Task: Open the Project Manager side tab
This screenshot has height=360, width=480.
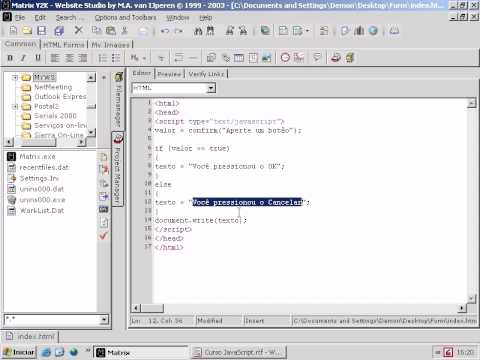Action: click(118, 169)
